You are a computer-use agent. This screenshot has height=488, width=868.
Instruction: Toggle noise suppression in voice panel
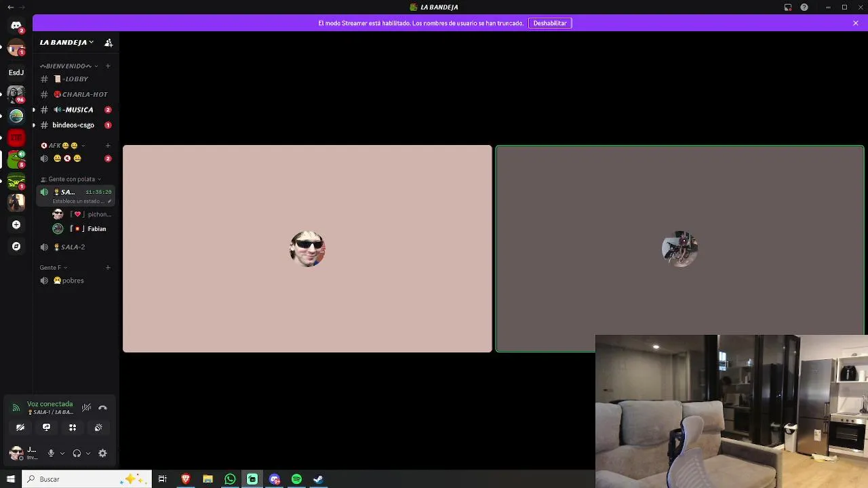tap(86, 408)
